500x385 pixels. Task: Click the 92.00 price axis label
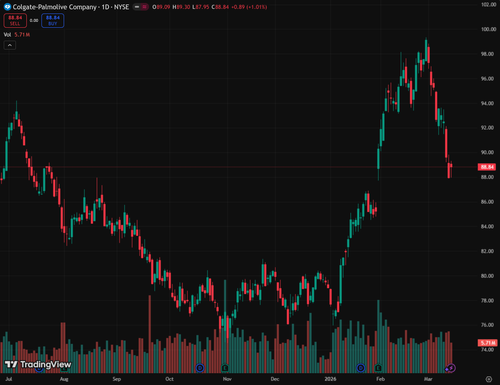coord(487,128)
